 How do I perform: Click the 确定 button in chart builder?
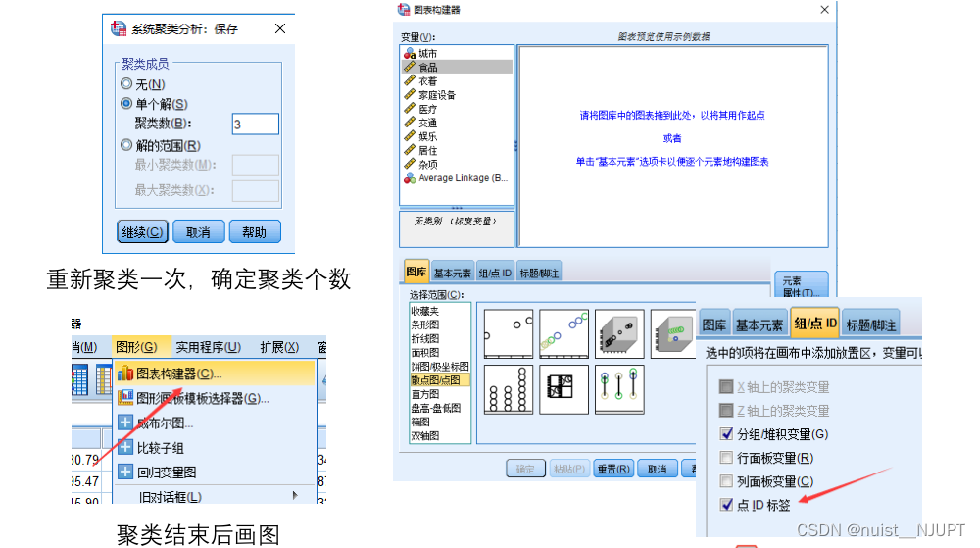525,469
